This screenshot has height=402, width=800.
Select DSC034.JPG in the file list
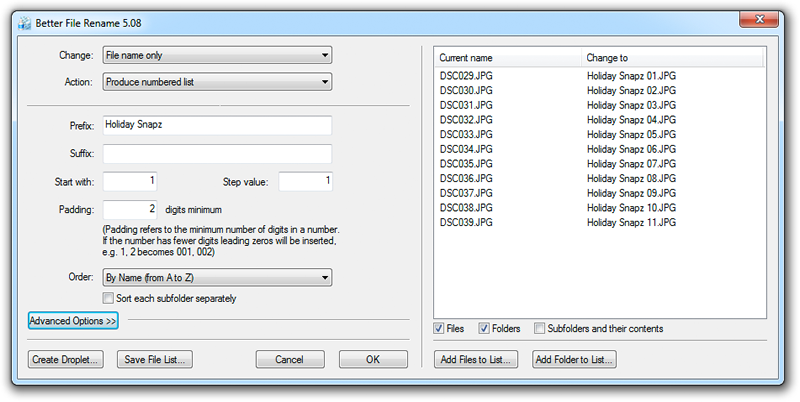[x=466, y=149]
